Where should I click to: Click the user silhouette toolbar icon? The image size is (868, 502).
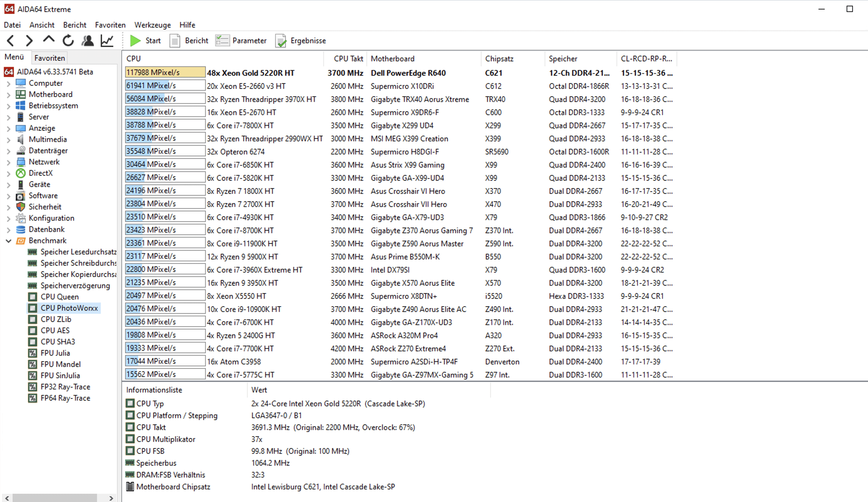(x=88, y=41)
